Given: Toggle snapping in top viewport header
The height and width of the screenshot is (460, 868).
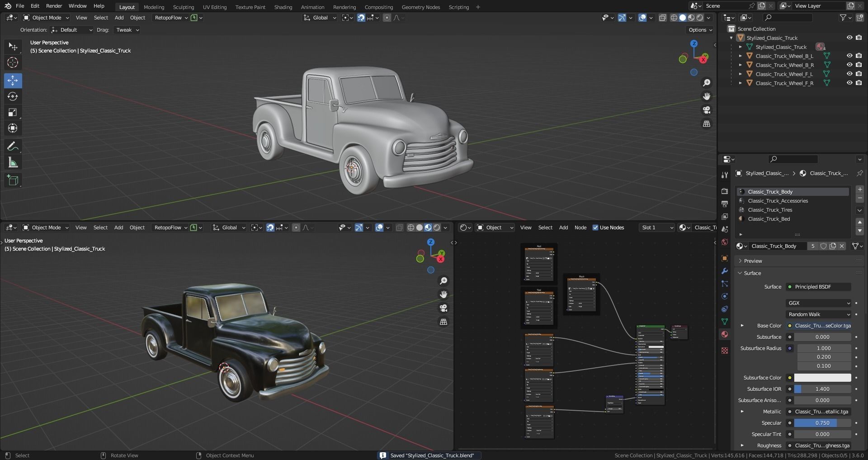Looking at the screenshot, I should click(x=361, y=18).
